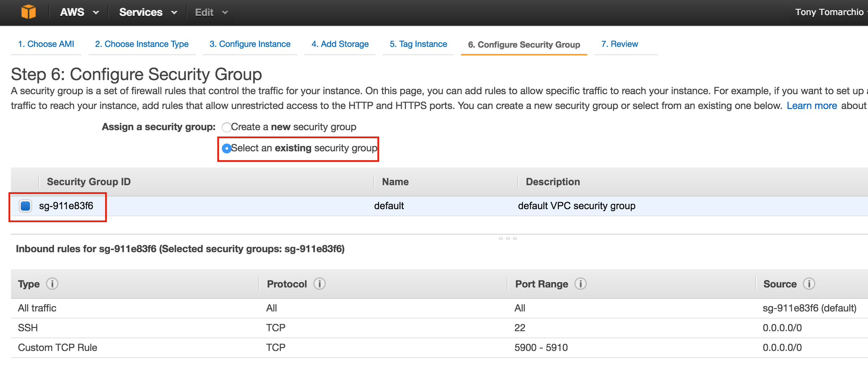Open the Edit dropdown in the navbar
Image resolution: width=868 pixels, height=370 pixels.
pyautogui.click(x=212, y=13)
